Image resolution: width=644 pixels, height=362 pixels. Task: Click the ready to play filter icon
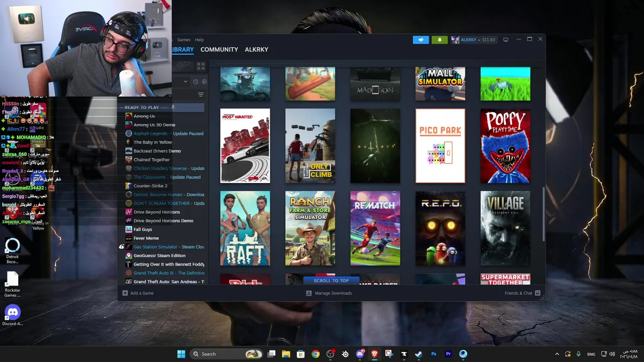[x=204, y=81]
